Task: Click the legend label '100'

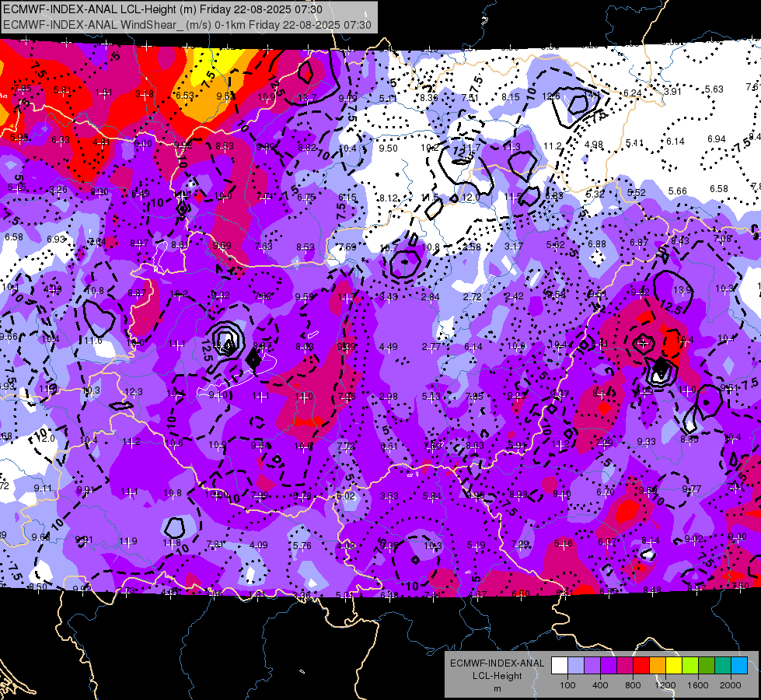Action: coord(568,685)
